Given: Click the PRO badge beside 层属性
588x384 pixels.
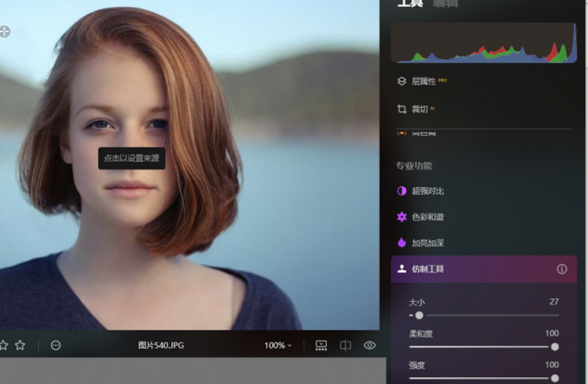Looking at the screenshot, I should pos(443,80).
